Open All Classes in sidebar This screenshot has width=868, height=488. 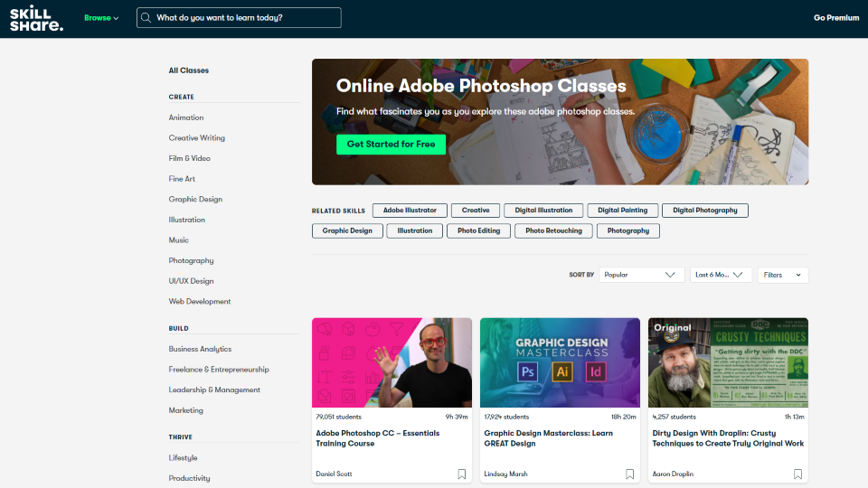[x=189, y=70]
